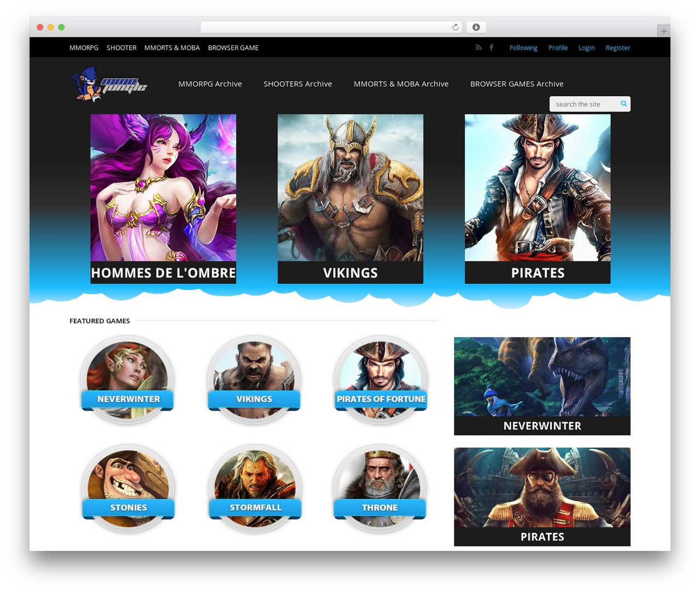Open a new browser tab
The image size is (700, 593).
pos(663,31)
